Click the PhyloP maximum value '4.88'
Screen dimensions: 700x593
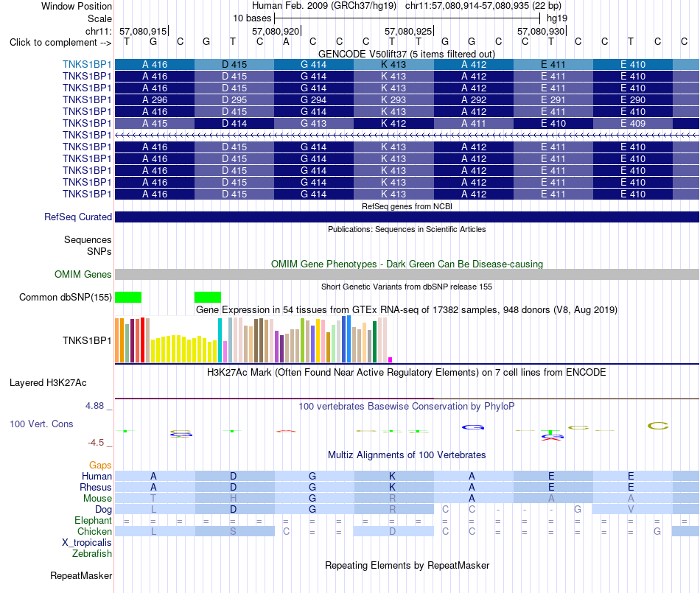(94, 406)
